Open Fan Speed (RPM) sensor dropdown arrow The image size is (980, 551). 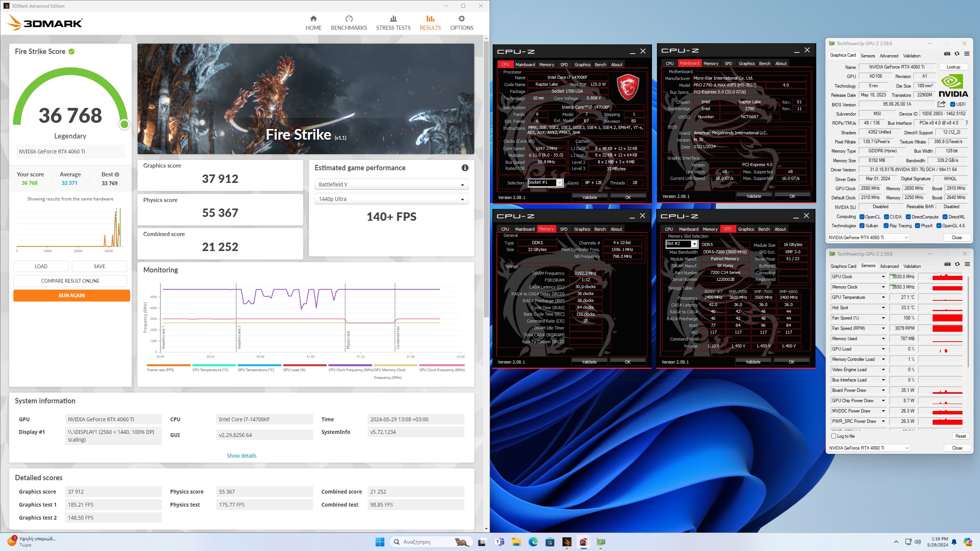click(883, 328)
